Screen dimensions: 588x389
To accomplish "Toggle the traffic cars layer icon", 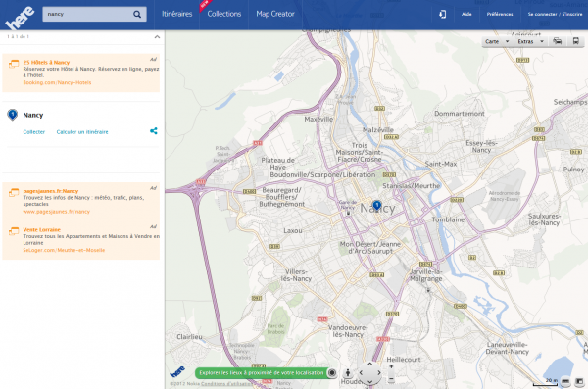I will point(558,41).
